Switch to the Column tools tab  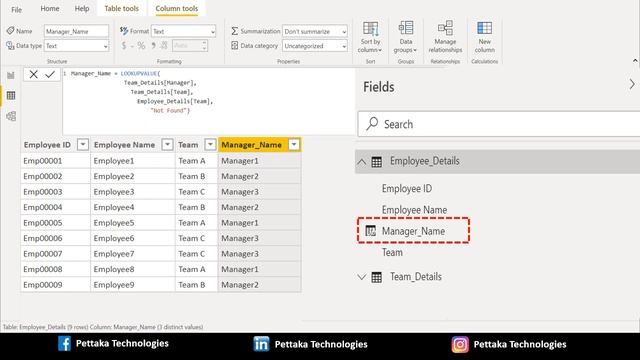pos(177,9)
